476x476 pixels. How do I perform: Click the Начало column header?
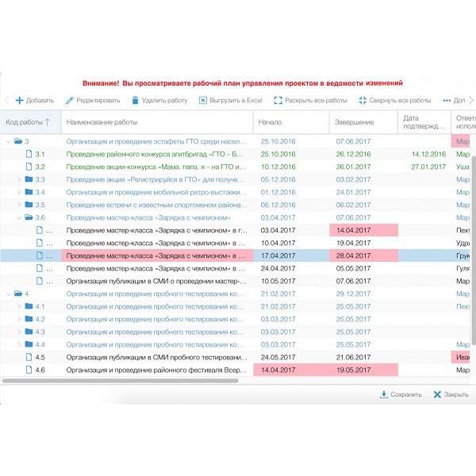click(x=291, y=122)
